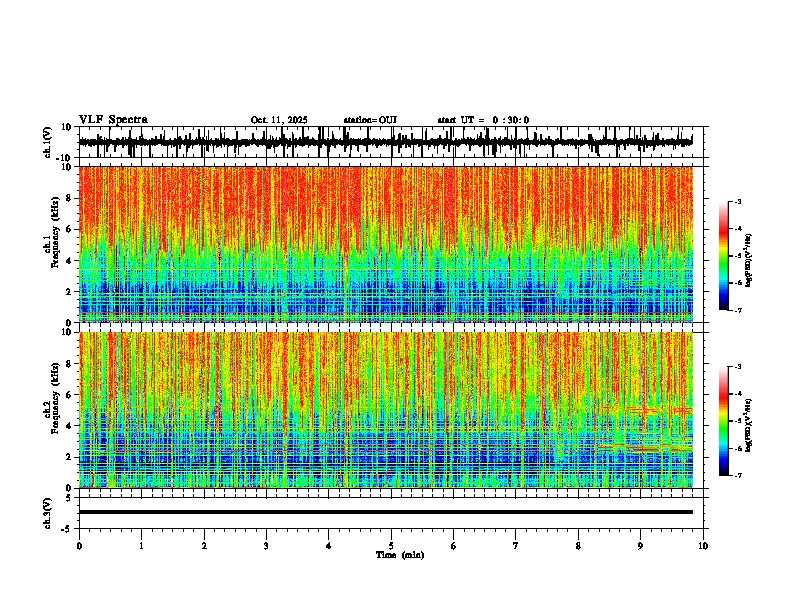Click the "station=OUI" header label
The image size is (792, 612).
[370, 120]
